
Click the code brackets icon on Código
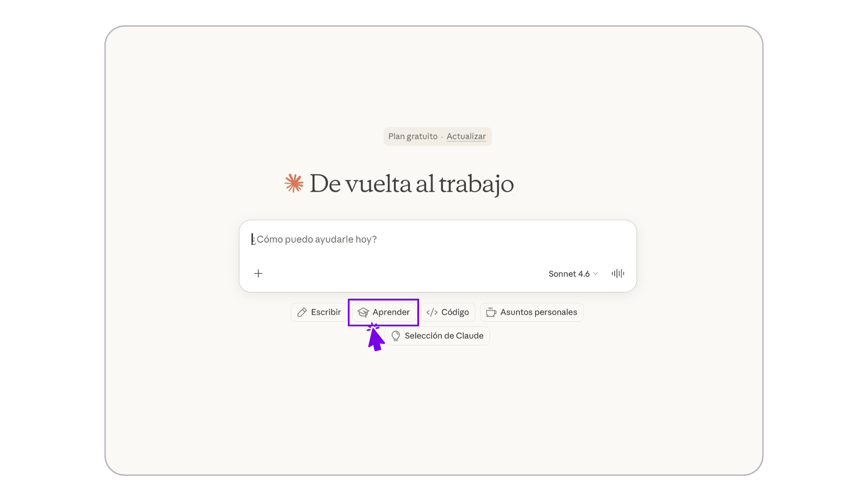coord(432,312)
